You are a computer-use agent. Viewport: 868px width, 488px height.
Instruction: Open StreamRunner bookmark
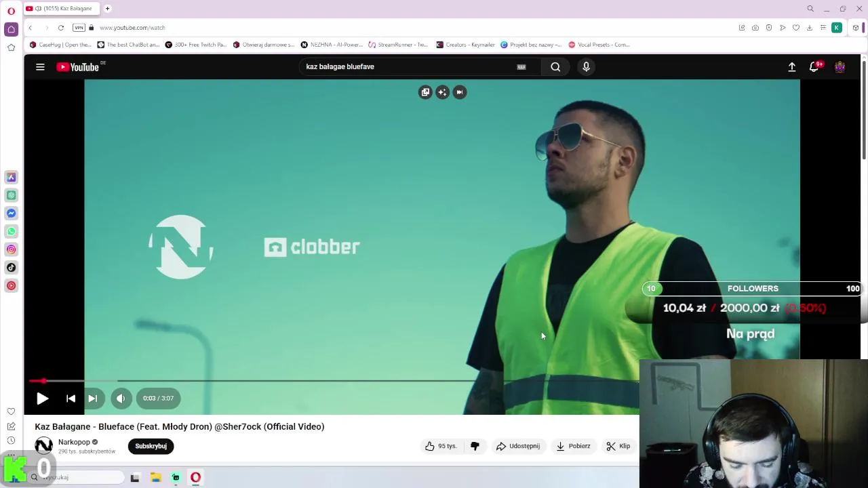click(398, 45)
